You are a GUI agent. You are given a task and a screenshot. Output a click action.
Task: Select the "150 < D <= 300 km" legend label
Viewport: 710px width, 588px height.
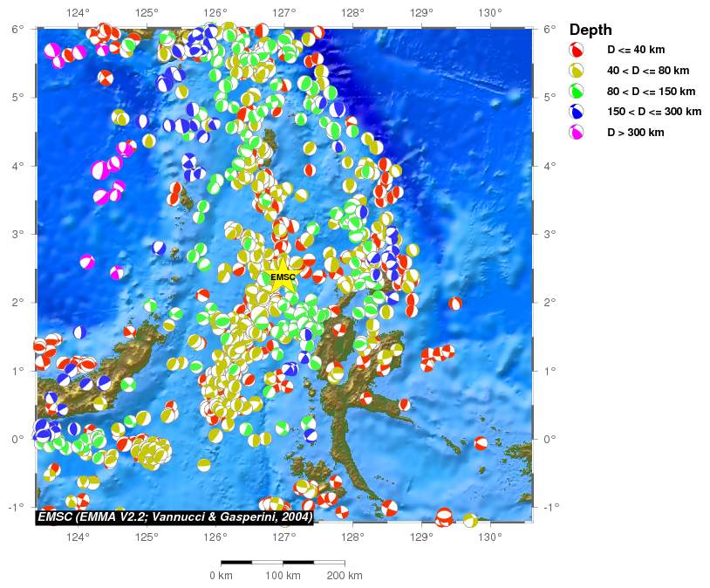(654, 112)
